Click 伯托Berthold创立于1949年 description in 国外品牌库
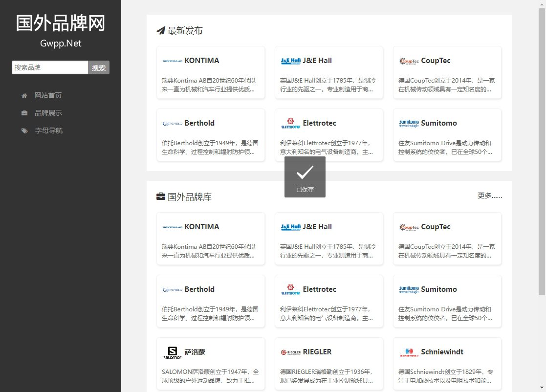This screenshot has height=392, width=546. coord(210,314)
